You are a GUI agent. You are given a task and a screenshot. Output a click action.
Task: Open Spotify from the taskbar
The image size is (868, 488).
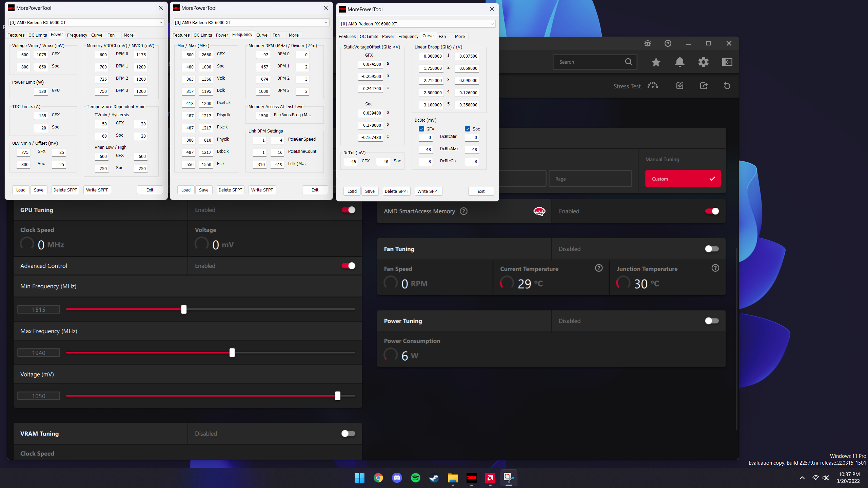coord(415,478)
